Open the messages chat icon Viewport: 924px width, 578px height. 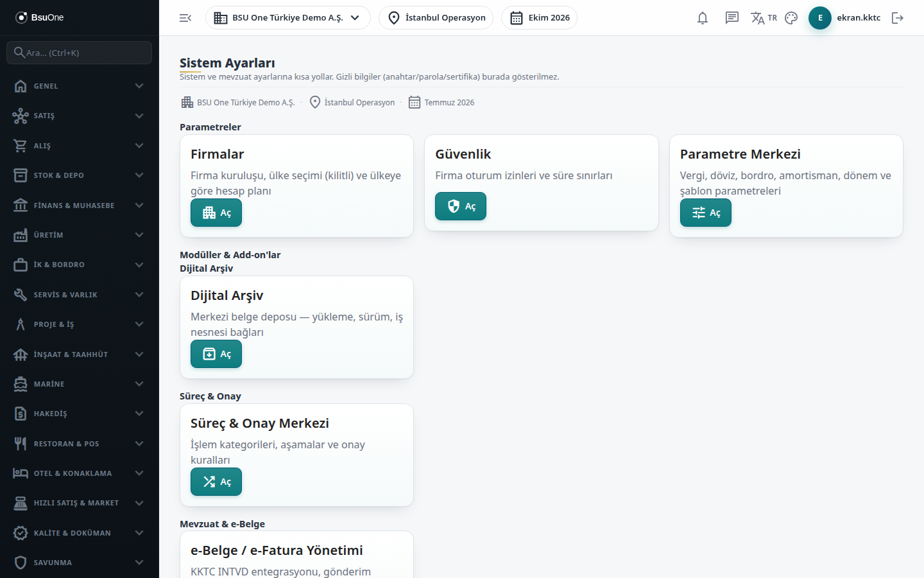(732, 18)
